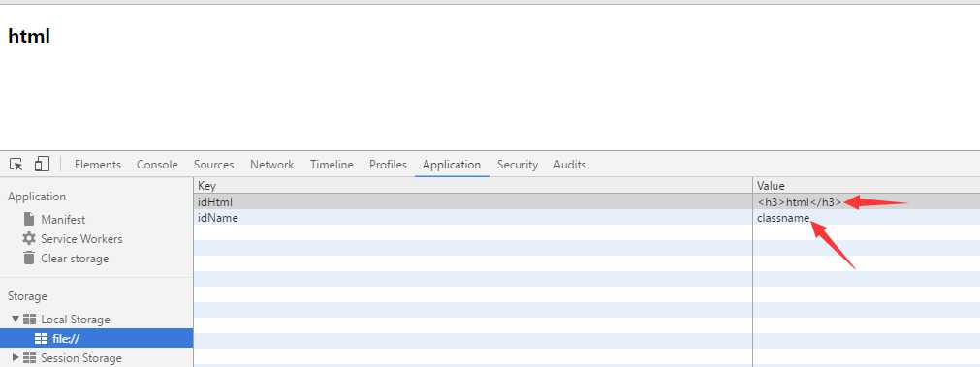Open the Timeline tab
Image resolution: width=980 pixels, height=367 pixels.
point(332,165)
